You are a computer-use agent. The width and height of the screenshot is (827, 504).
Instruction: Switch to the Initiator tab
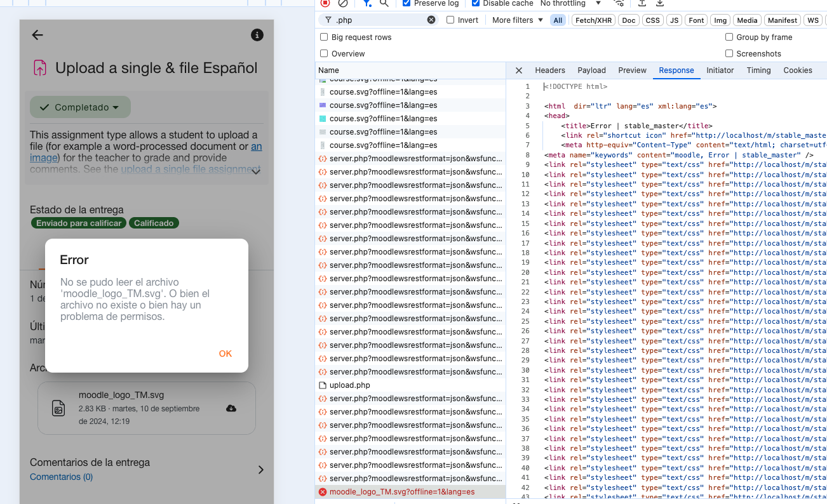click(720, 70)
